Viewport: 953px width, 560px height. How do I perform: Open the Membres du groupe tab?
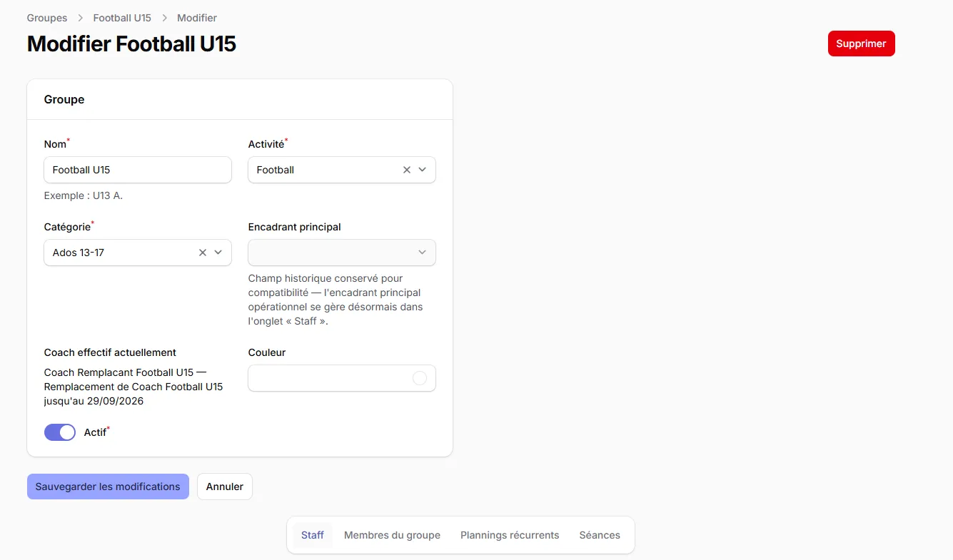tap(392, 535)
